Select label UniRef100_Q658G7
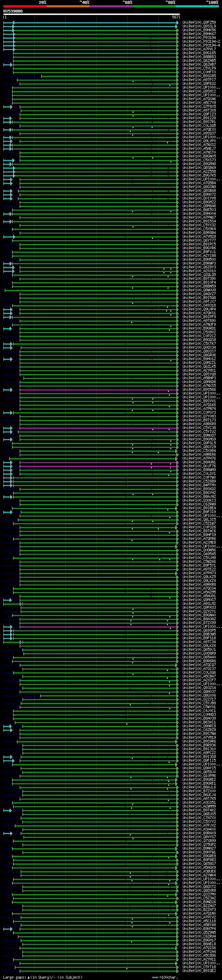 [199, 864]
